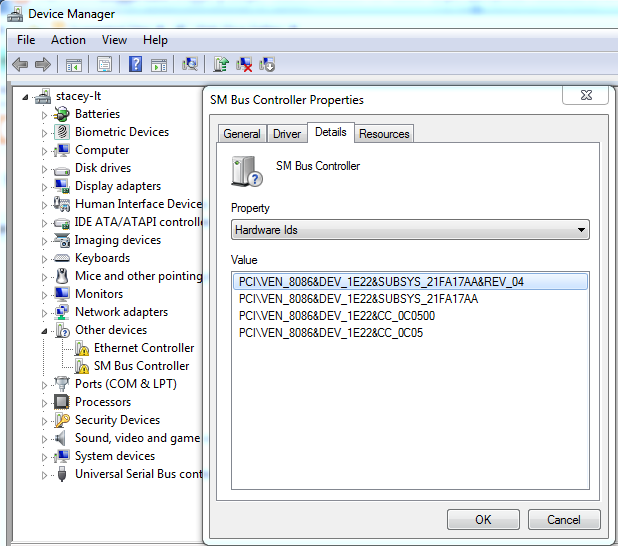Switch to the Resources tab
Image resolution: width=618 pixels, height=546 pixels.
tap(384, 134)
